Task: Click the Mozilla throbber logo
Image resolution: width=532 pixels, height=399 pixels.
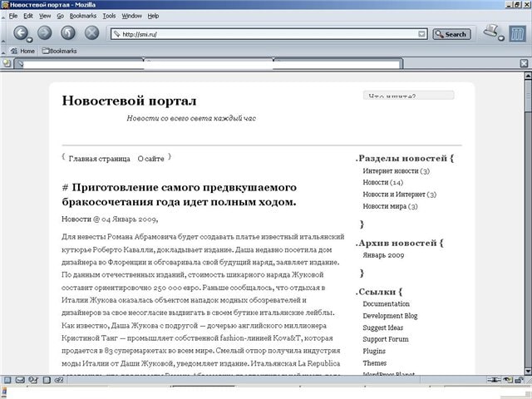Action: [x=518, y=34]
